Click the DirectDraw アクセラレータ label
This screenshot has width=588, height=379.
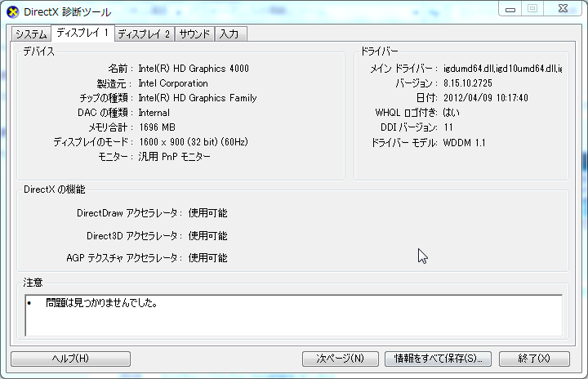(129, 213)
